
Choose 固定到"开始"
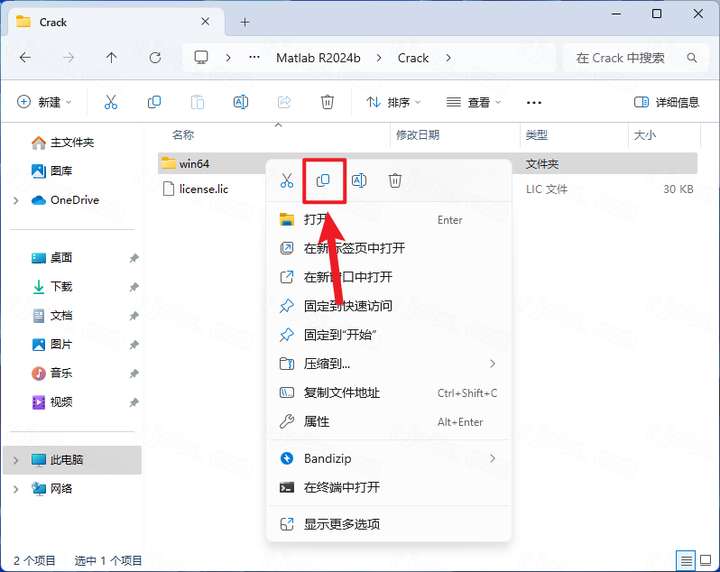click(x=388, y=335)
